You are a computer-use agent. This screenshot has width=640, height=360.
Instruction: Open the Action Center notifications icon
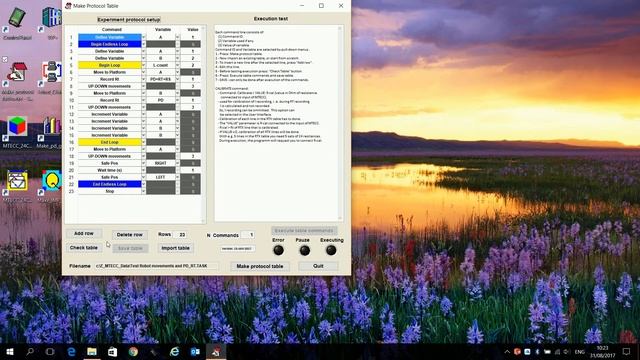627,351
